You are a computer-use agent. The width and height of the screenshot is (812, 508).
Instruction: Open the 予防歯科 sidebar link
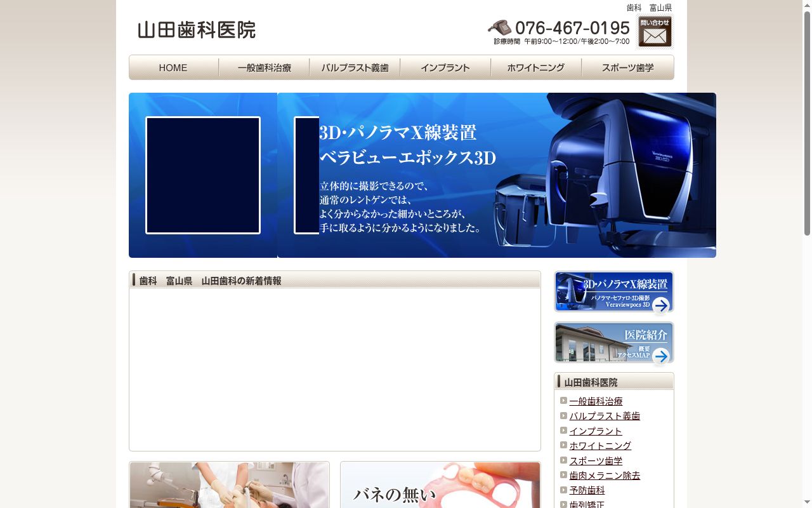tap(587, 490)
